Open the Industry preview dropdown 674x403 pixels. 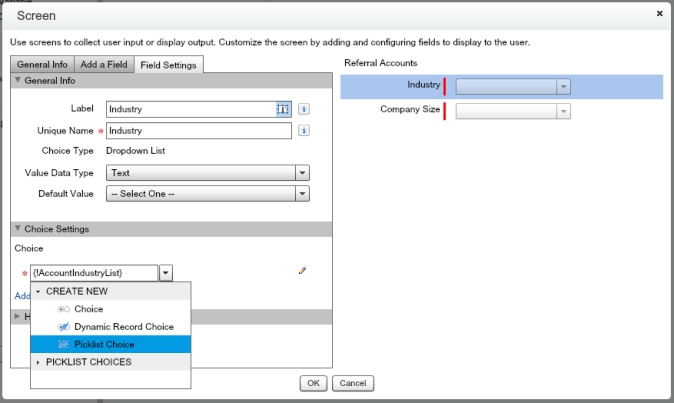pyautogui.click(x=563, y=87)
